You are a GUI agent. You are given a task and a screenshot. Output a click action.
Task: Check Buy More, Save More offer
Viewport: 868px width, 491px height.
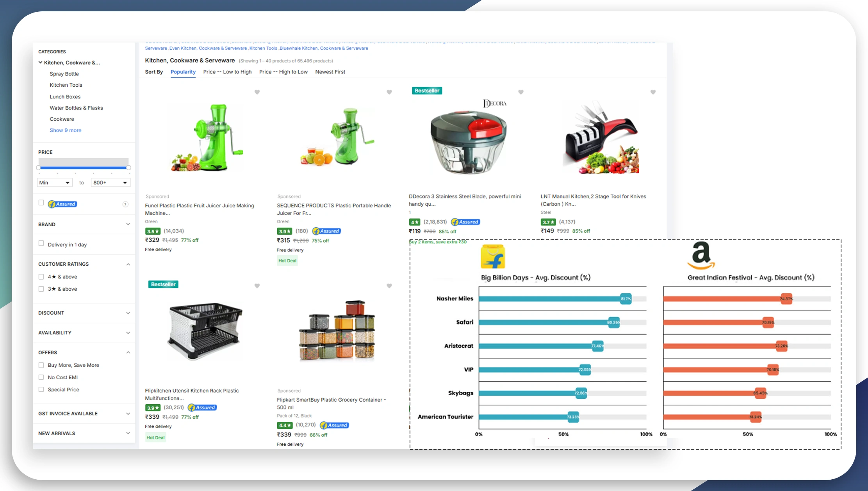coord(41,365)
